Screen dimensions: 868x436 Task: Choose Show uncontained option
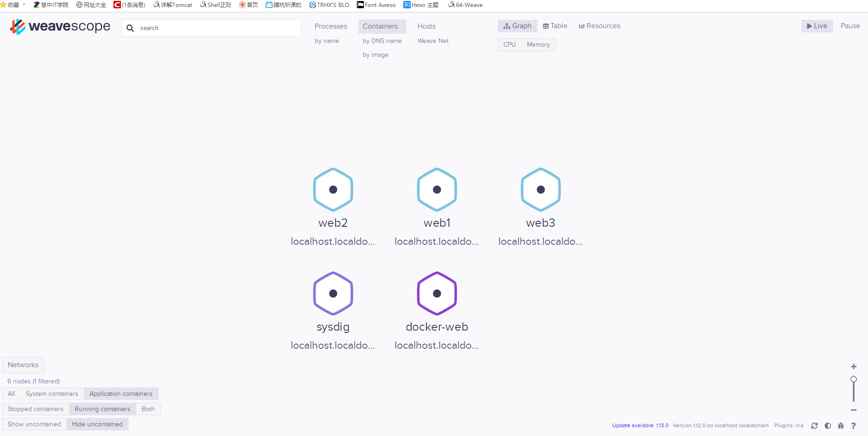click(34, 424)
